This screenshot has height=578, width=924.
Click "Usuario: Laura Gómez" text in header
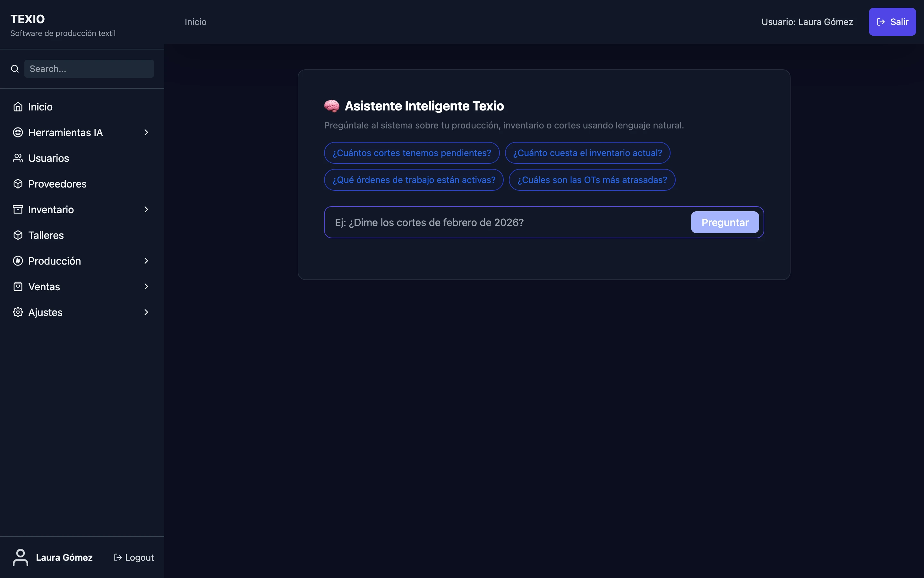(x=807, y=22)
